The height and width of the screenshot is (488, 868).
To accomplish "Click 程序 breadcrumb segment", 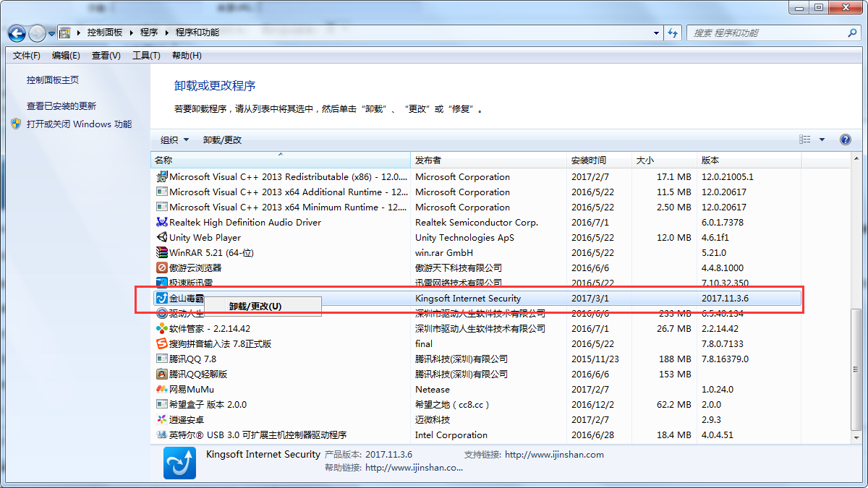I will (x=149, y=33).
